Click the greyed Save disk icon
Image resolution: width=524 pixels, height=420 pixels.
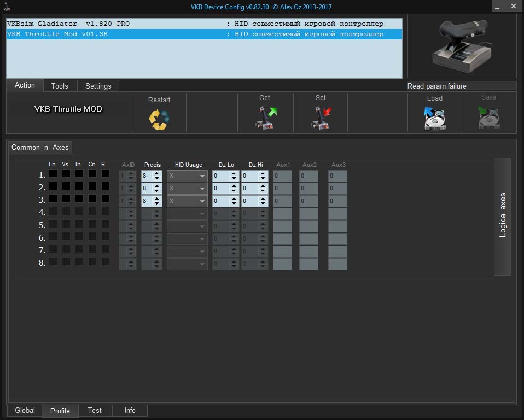488,117
